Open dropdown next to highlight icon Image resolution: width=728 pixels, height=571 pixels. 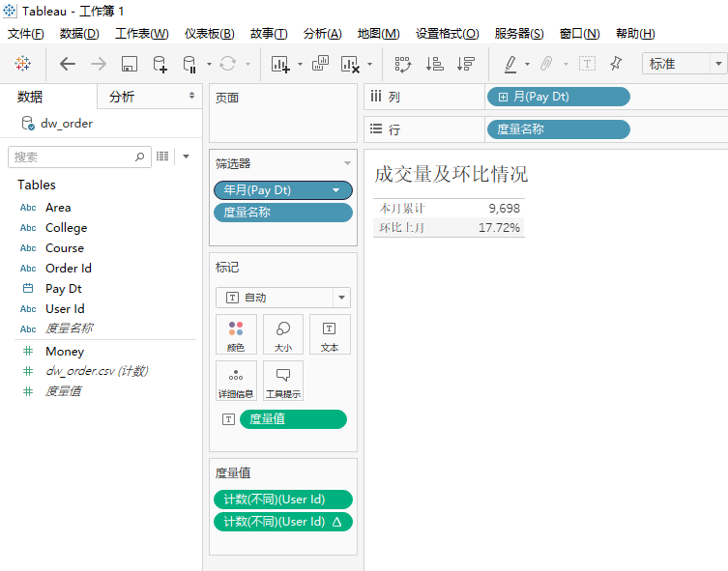click(x=527, y=64)
